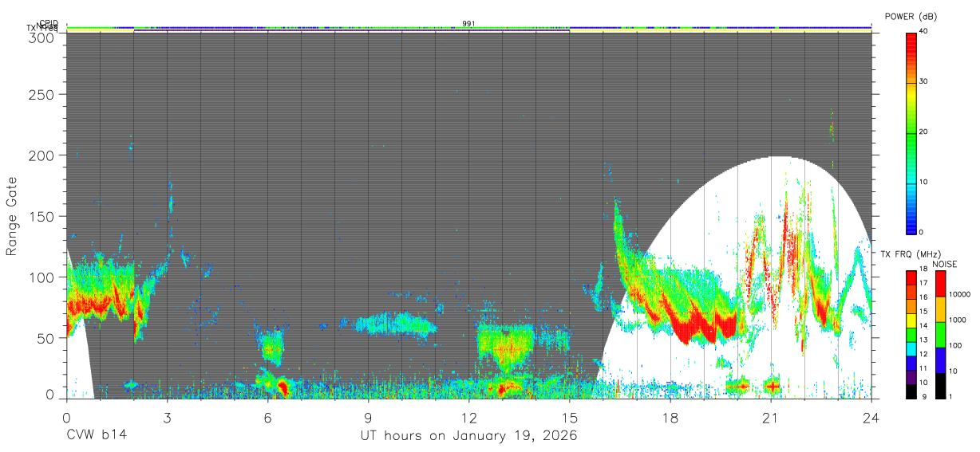This screenshot has height=452, width=980.
Task: Click the blue 10 segment of NOISE bar
Action: (x=940, y=360)
